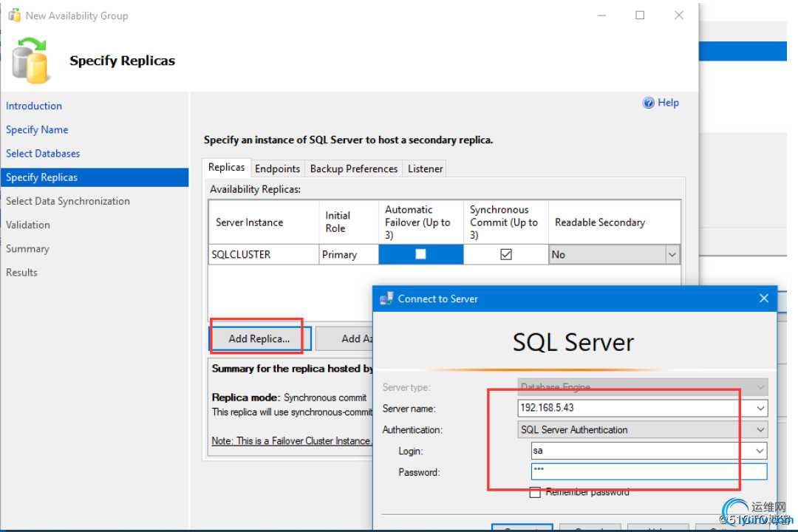This screenshot has width=798, height=532.
Task: Open the Backup Preferences tab
Action: tap(354, 168)
